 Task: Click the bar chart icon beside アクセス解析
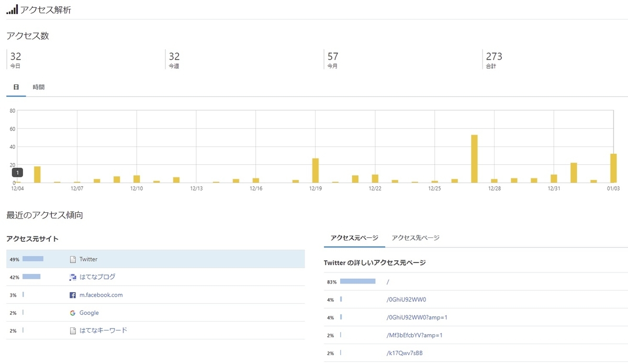point(12,9)
